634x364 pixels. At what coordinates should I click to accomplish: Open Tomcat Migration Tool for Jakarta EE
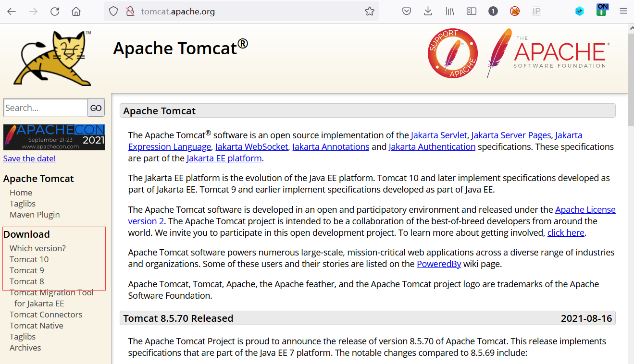[51, 298]
